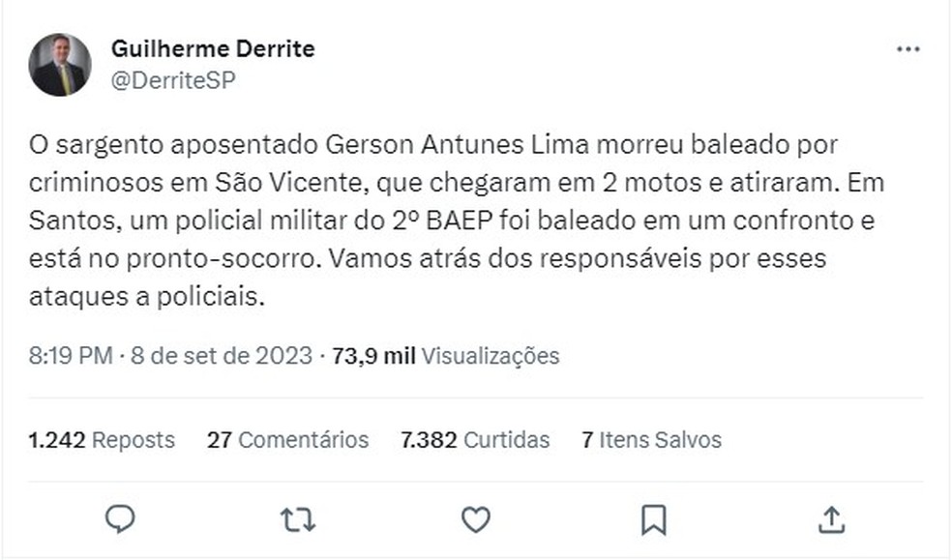The width and height of the screenshot is (952, 560).
Task: Open the 27 Comentários thread
Action: [x=286, y=440]
